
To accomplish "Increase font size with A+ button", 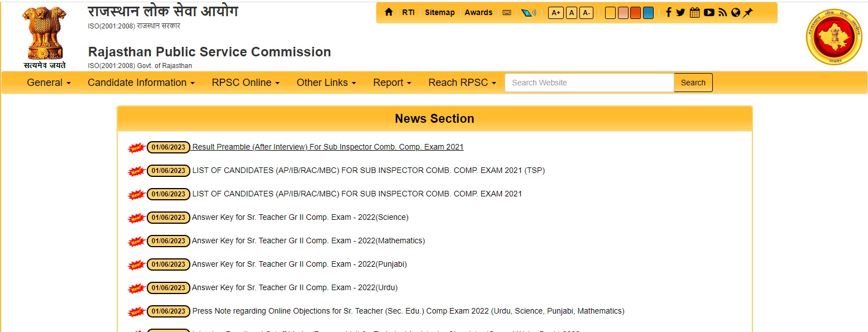I will pyautogui.click(x=556, y=13).
